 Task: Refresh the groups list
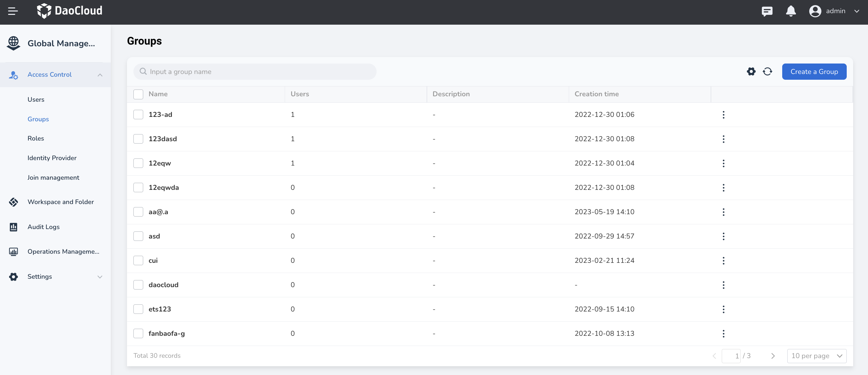point(767,72)
